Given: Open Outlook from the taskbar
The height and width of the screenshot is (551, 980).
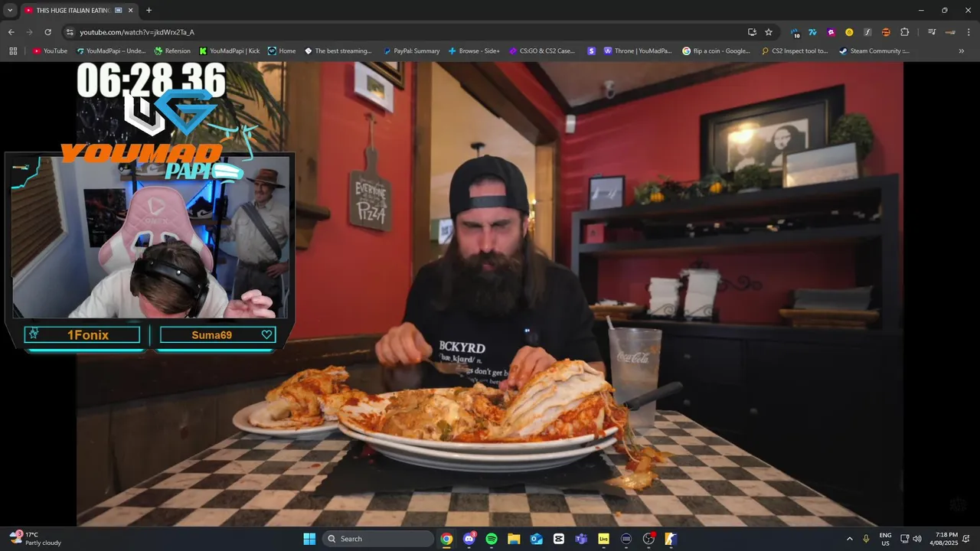Looking at the screenshot, I should (x=537, y=539).
